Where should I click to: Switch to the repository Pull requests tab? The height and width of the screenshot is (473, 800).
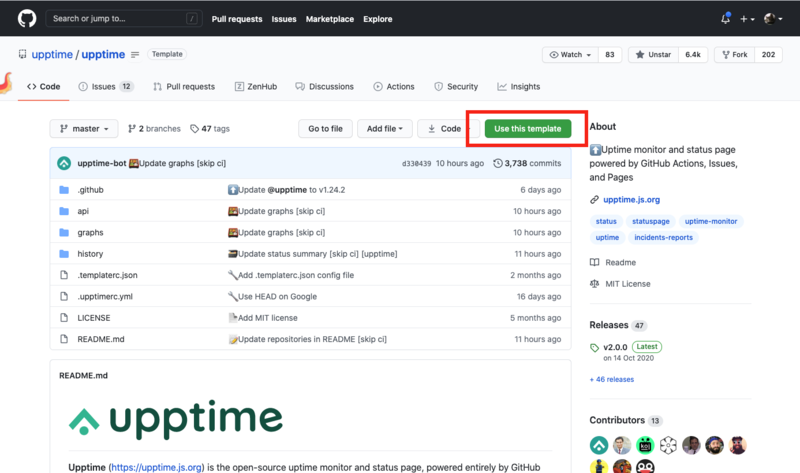pos(184,87)
